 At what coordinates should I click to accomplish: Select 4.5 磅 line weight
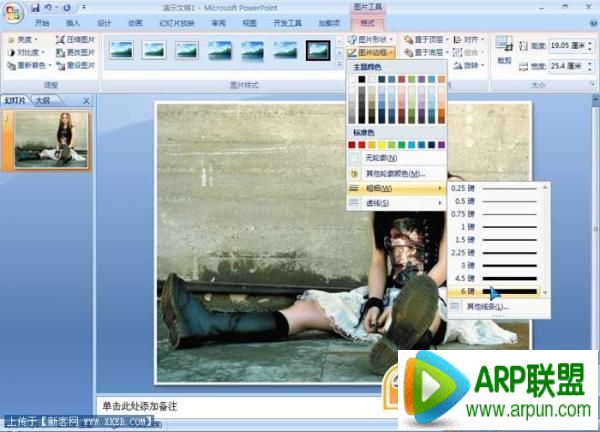[x=495, y=278]
